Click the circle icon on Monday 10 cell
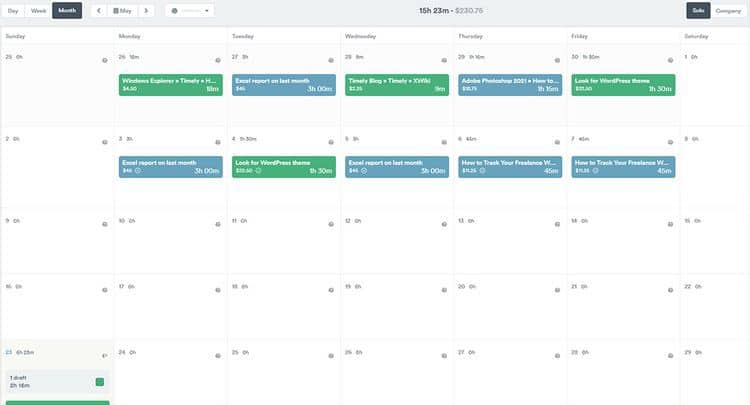 (218, 221)
